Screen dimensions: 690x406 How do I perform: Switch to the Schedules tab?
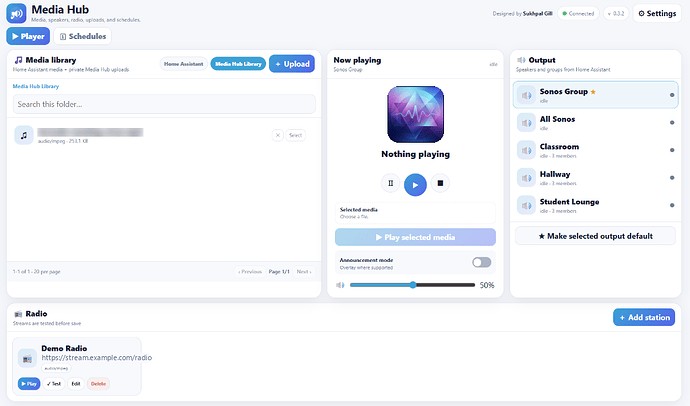[83, 36]
